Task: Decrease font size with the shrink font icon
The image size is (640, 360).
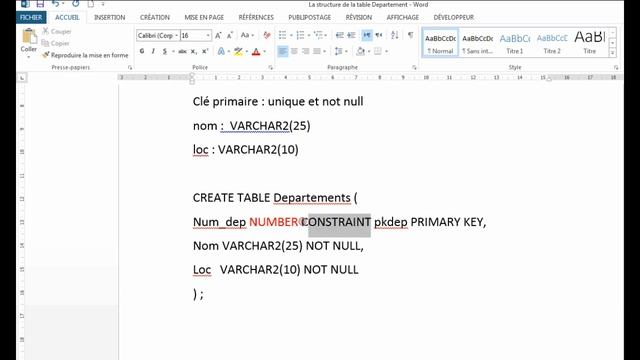Action: tap(230, 36)
